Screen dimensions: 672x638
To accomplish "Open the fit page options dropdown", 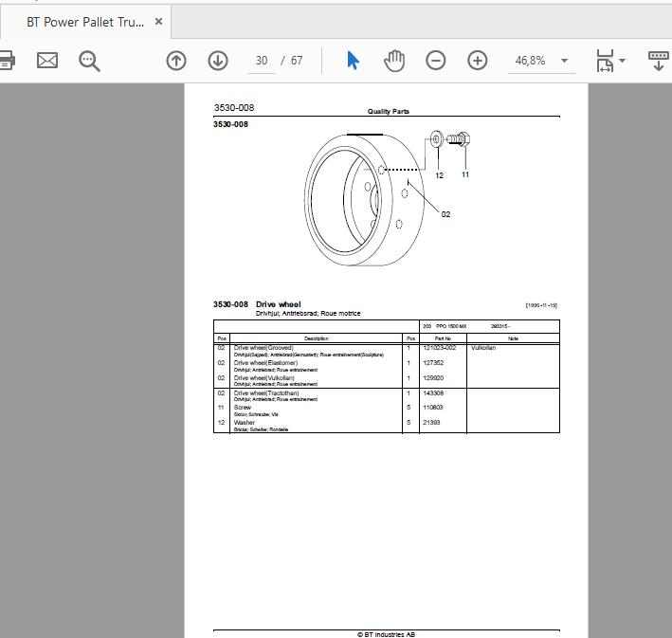I will point(623,61).
